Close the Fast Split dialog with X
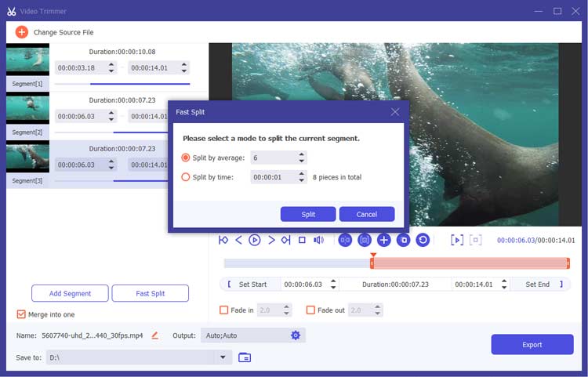Viewport: 588px width, 377px height. click(395, 112)
